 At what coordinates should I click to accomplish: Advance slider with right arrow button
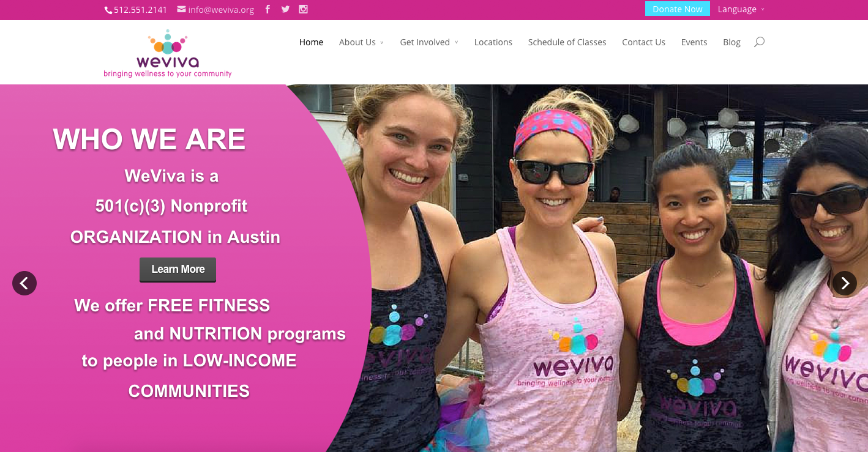(845, 283)
